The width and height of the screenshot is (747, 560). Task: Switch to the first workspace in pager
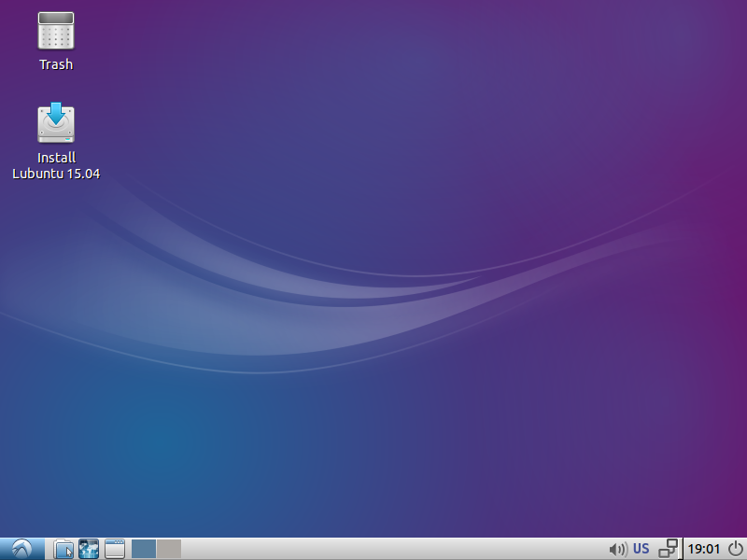click(x=144, y=549)
